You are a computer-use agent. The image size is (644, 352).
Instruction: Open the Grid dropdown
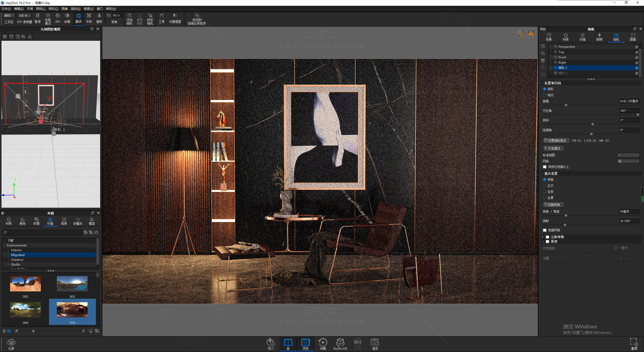tap(628, 161)
